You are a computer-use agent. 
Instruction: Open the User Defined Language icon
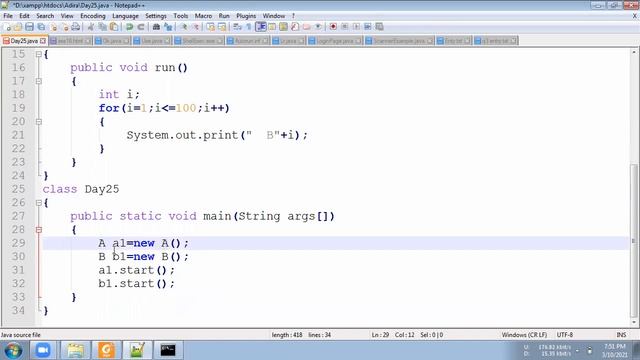(272, 27)
